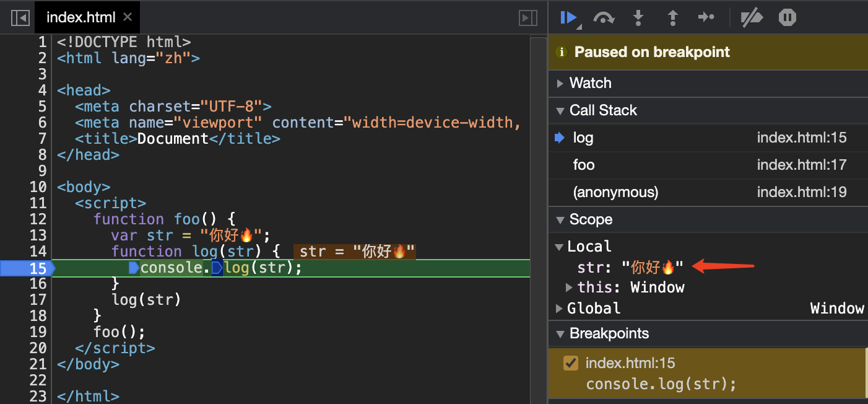Open index.html:19 source location link
The image size is (868, 404).
802,192
